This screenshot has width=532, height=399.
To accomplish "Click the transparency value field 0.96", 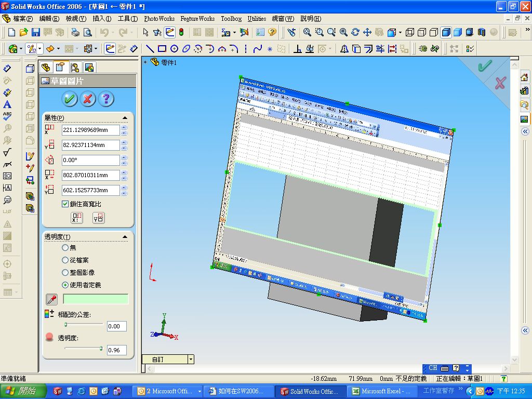I will [117, 350].
